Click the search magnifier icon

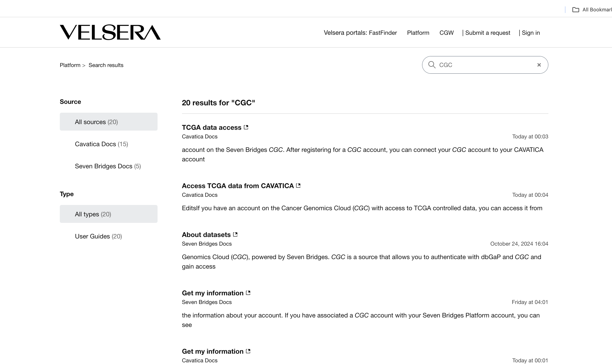(432, 65)
